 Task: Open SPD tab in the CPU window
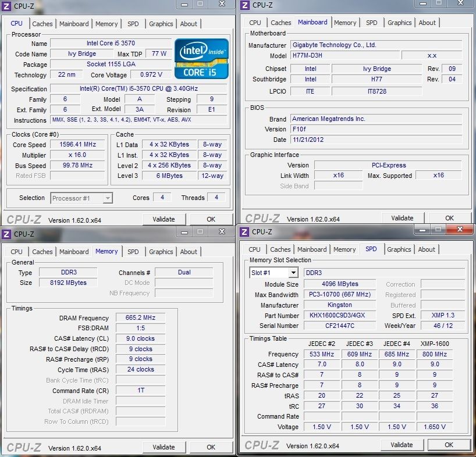[x=133, y=24]
